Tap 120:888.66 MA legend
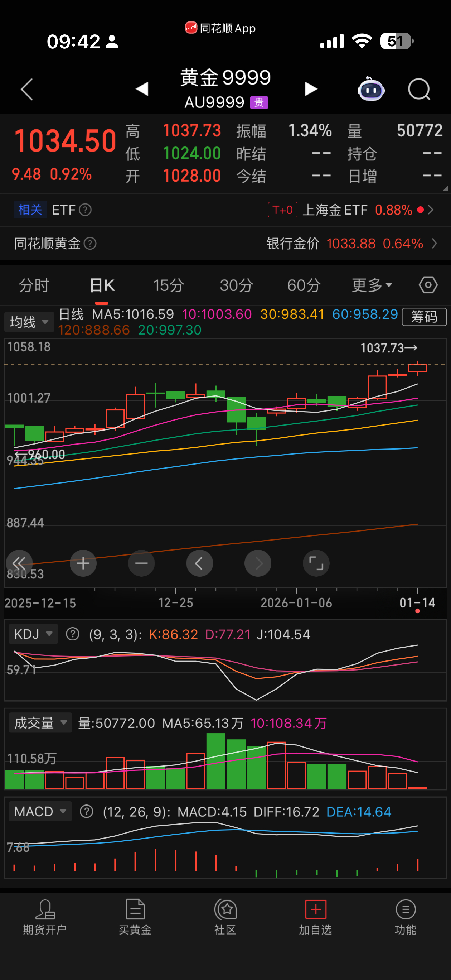Image resolution: width=451 pixels, height=980 pixels. 94,330
